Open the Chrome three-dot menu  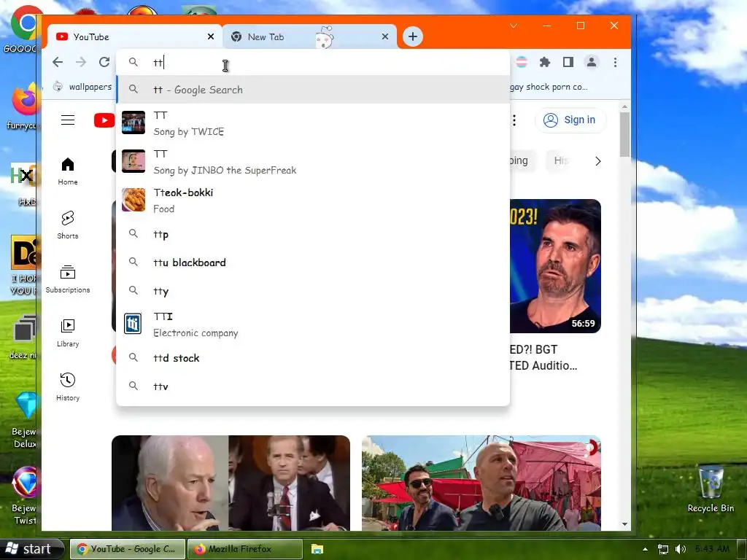coord(615,63)
